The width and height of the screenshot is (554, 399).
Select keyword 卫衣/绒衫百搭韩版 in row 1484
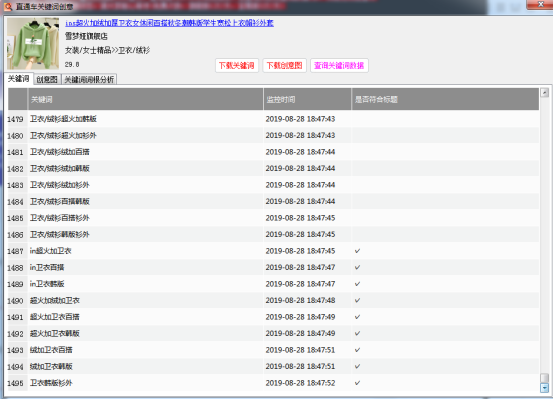(x=60, y=201)
